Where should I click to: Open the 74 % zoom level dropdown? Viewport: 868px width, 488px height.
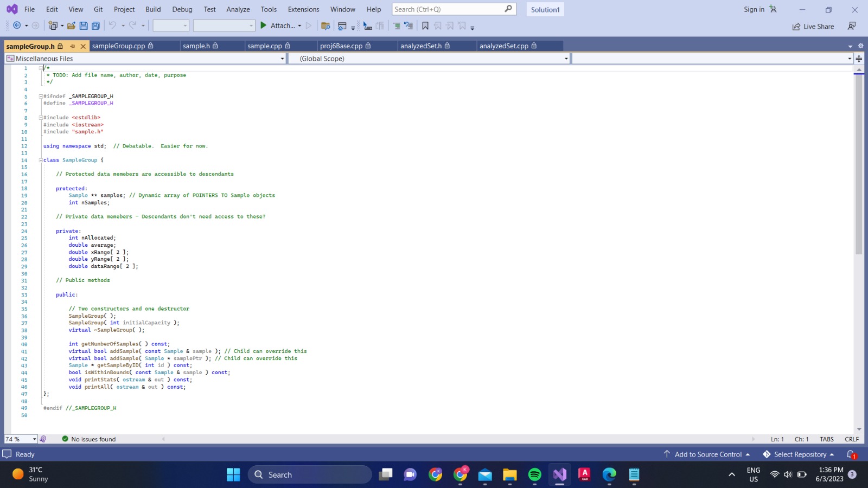35,439
